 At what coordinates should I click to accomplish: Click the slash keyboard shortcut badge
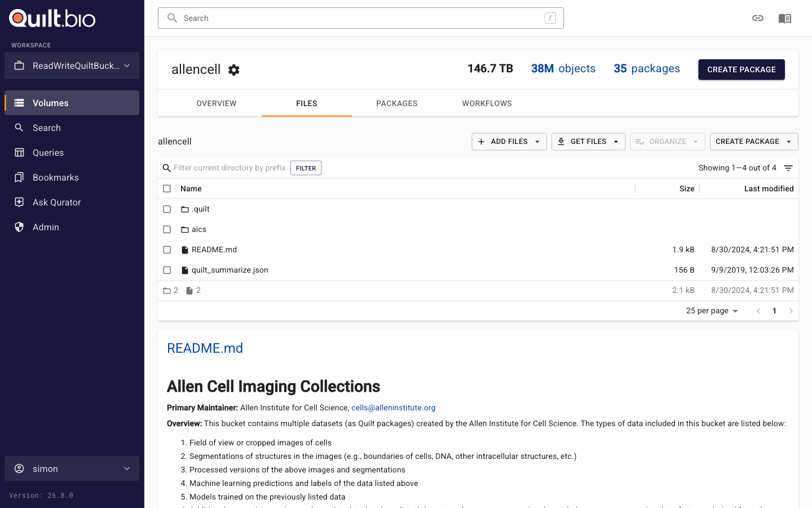[550, 18]
